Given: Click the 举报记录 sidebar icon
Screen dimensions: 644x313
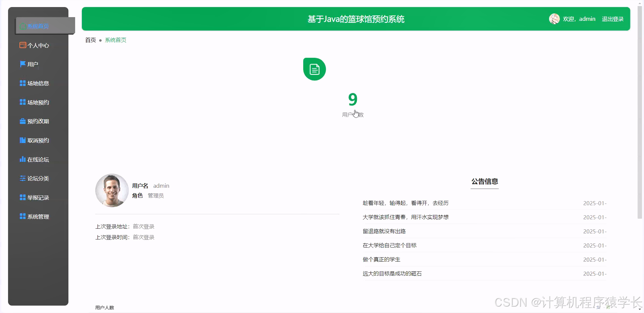Looking at the screenshot, I should (22, 197).
